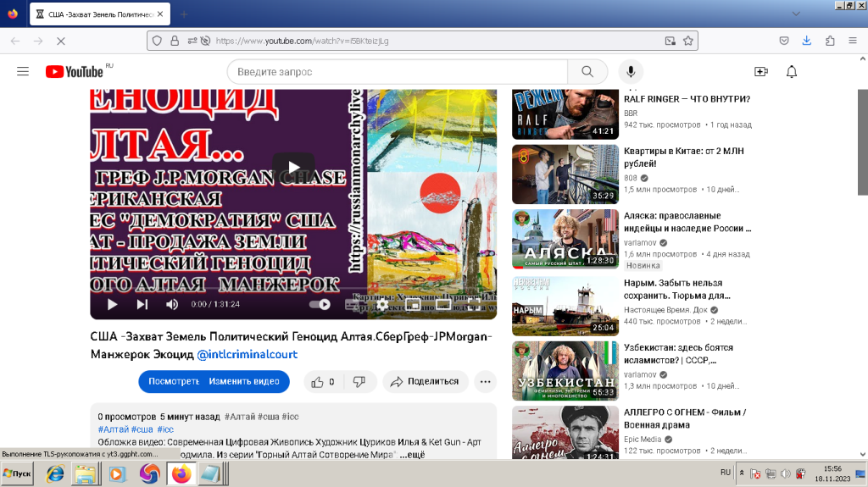Image resolution: width=868 pixels, height=487 pixels.
Task: Start voice search with microphone icon
Action: coord(630,72)
